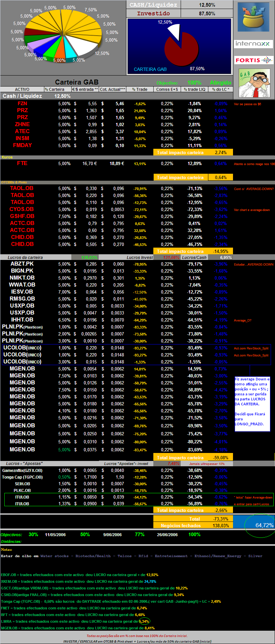Select the FMDAY ticker cell
This screenshot has width=275, height=644.
pyautogui.click(x=22, y=145)
